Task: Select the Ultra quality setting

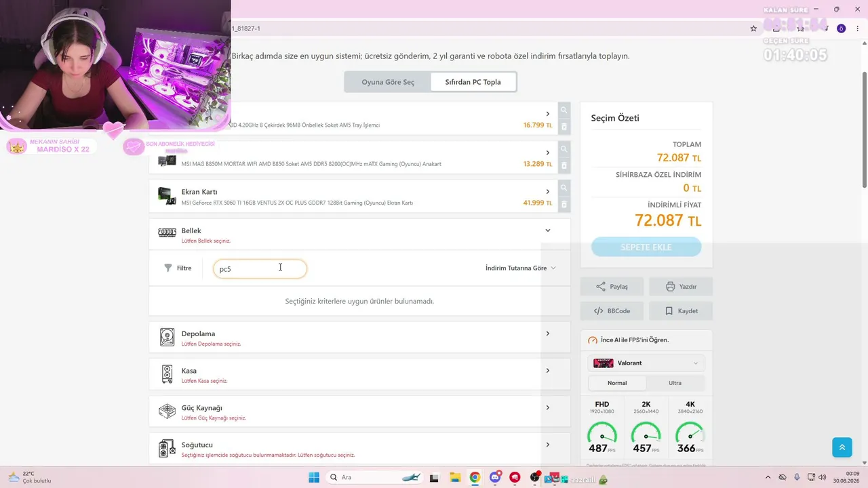Action: point(675,383)
